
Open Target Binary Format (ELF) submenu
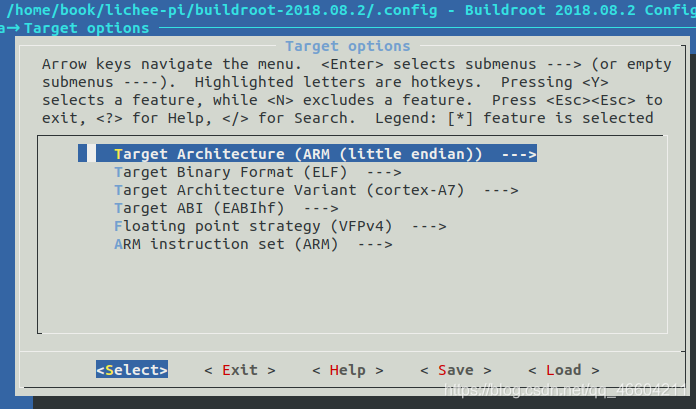point(257,172)
